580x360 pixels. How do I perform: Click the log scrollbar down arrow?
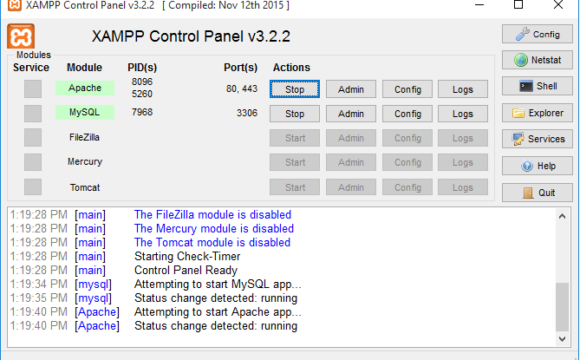[x=562, y=339]
